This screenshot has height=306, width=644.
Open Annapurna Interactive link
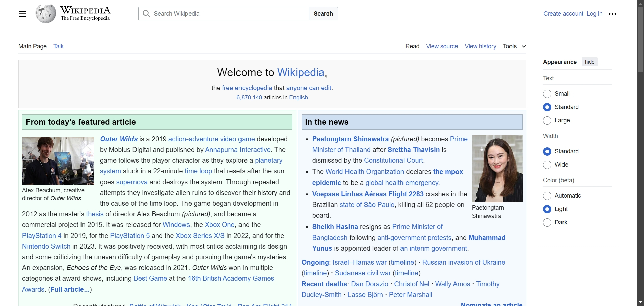tap(238, 150)
